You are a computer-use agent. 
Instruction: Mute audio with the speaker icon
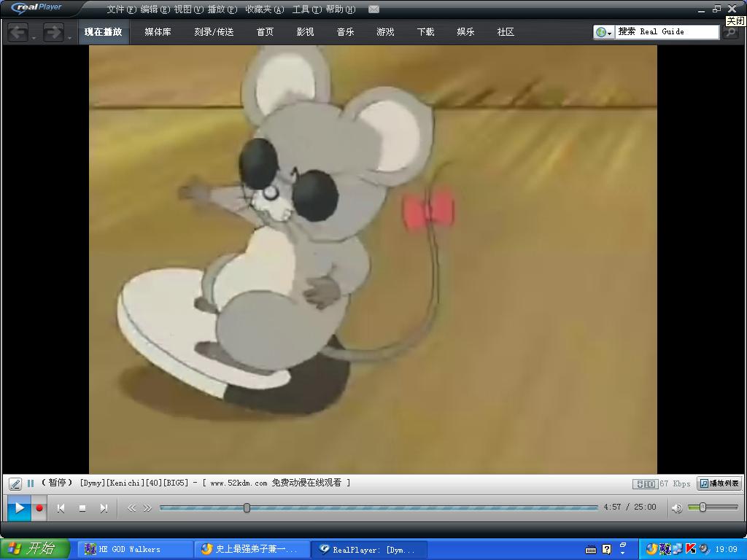pyautogui.click(x=676, y=508)
